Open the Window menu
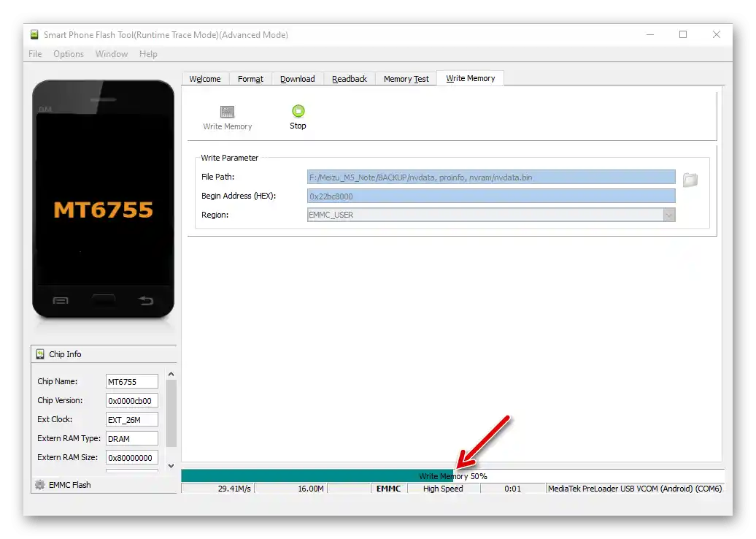756x539 pixels. 112,54
